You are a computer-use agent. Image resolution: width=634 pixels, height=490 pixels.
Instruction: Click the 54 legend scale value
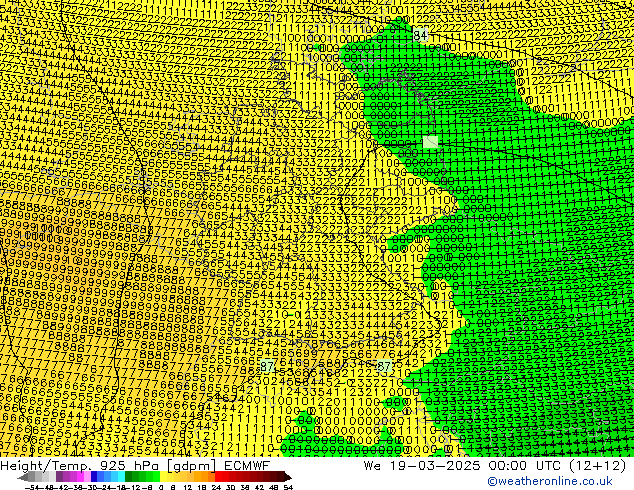pyautogui.click(x=288, y=487)
